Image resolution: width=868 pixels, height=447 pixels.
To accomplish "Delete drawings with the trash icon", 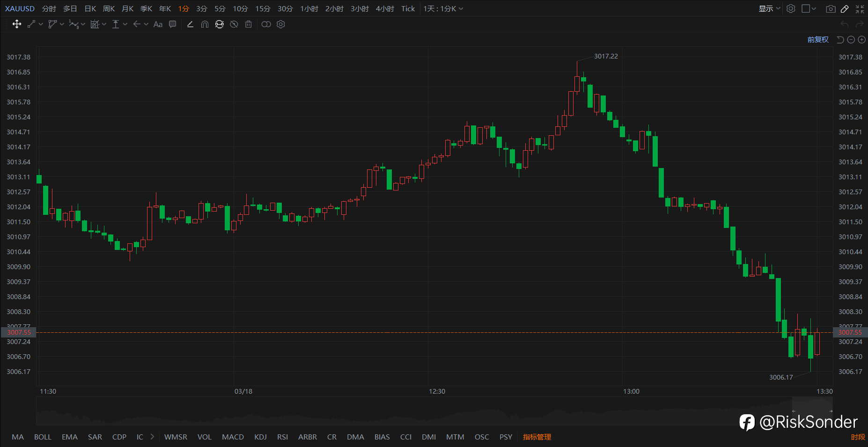I will click(x=249, y=24).
